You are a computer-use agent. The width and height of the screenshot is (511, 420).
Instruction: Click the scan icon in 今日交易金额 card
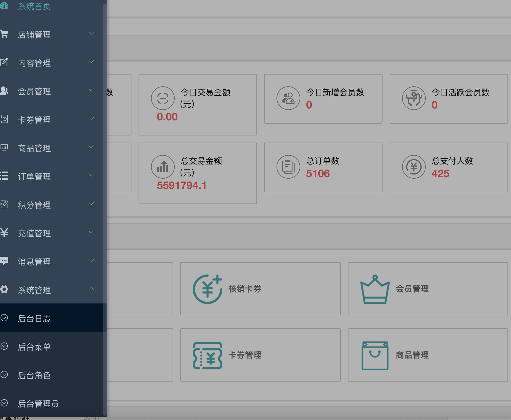coord(163,98)
